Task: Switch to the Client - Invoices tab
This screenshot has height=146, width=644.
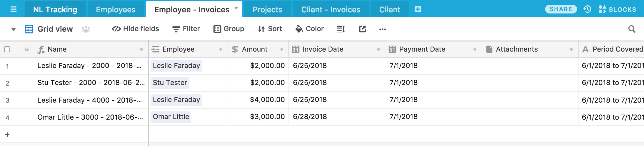Action: tap(331, 10)
